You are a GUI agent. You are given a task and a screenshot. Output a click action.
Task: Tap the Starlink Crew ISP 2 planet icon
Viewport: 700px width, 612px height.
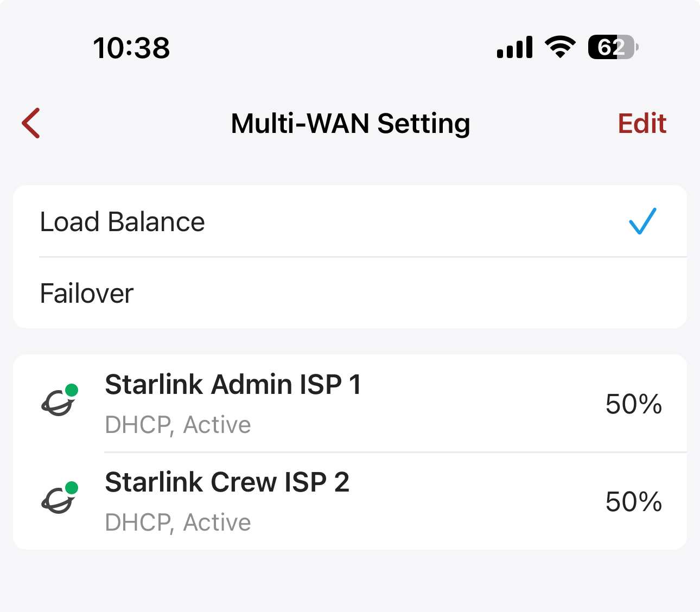pos(58,500)
